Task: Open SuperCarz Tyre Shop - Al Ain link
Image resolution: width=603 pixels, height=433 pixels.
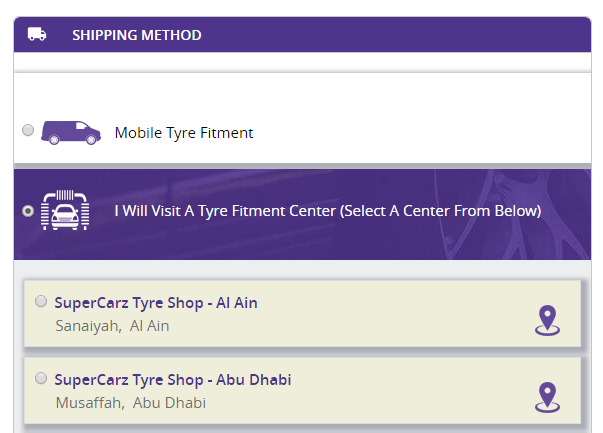Action: pos(156,303)
